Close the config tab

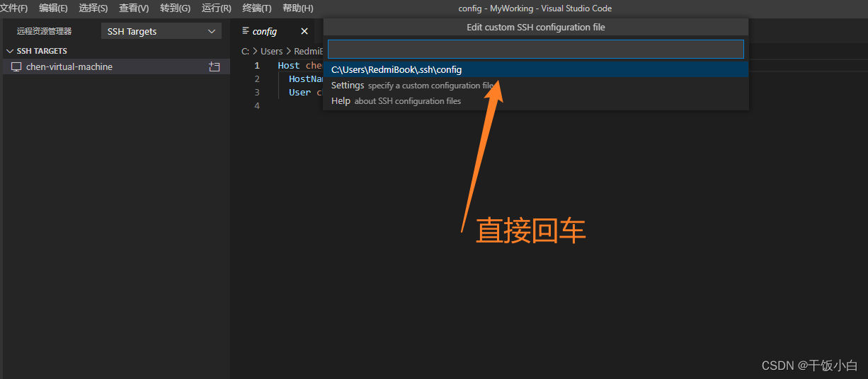[304, 31]
